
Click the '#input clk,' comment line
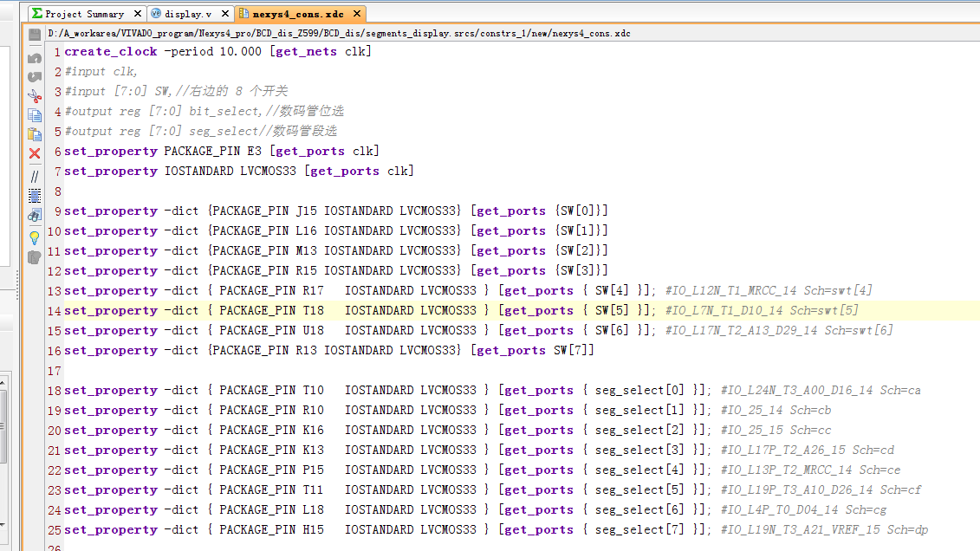pyautogui.click(x=101, y=71)
